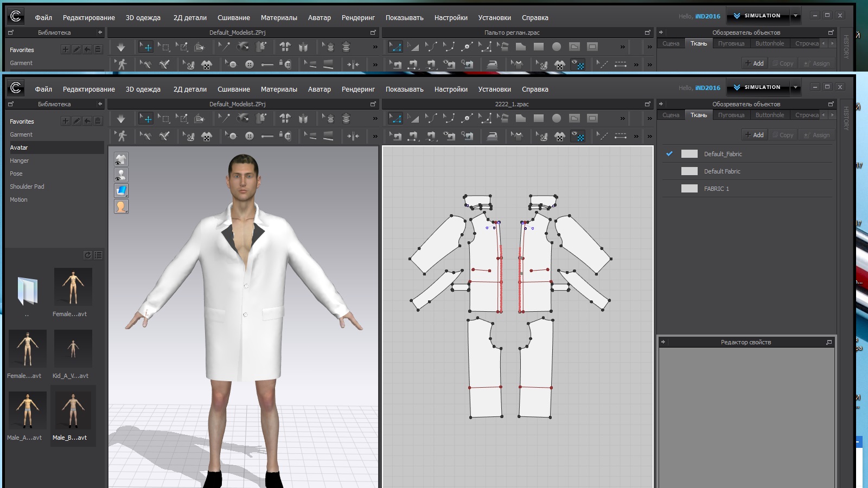The width and height of the screenshot is (868, 488).
Task: Open the Hanger category in the library
Action: 20,161
